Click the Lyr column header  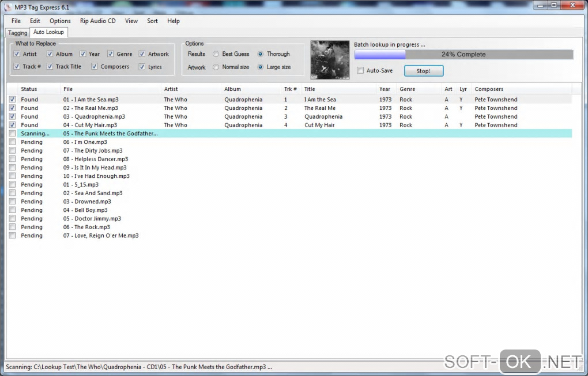[x=464, y=89]
